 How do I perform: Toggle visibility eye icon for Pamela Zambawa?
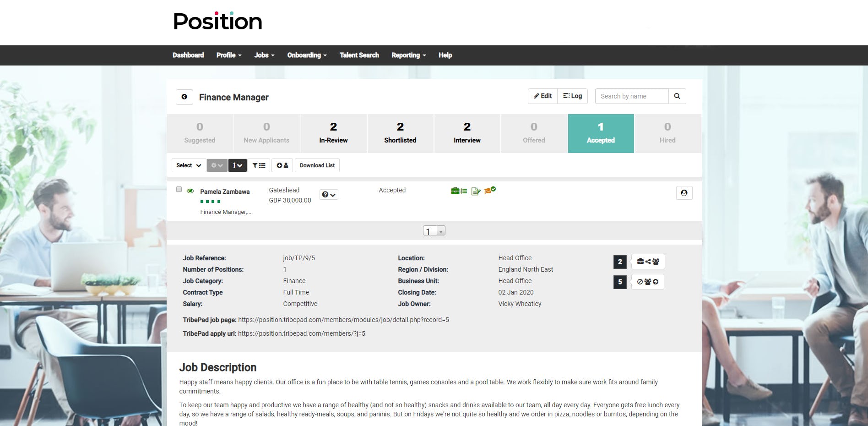(x=190, y=191)
